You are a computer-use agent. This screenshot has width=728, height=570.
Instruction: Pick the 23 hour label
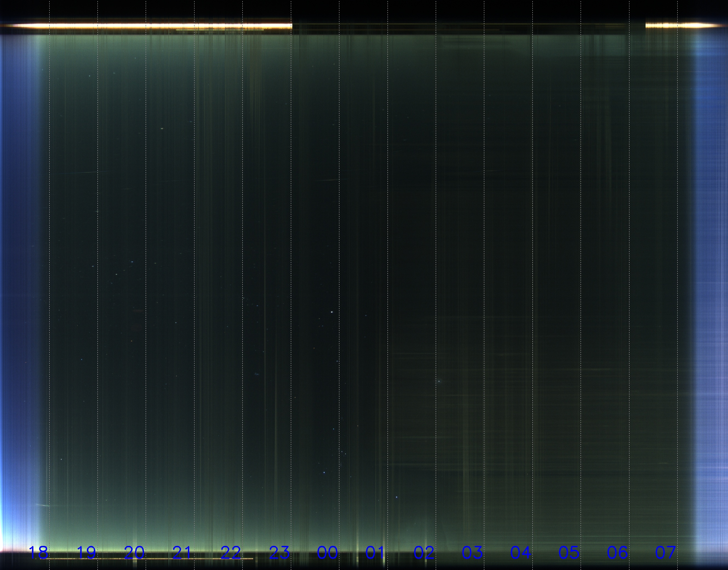click(x=279, y=552)
